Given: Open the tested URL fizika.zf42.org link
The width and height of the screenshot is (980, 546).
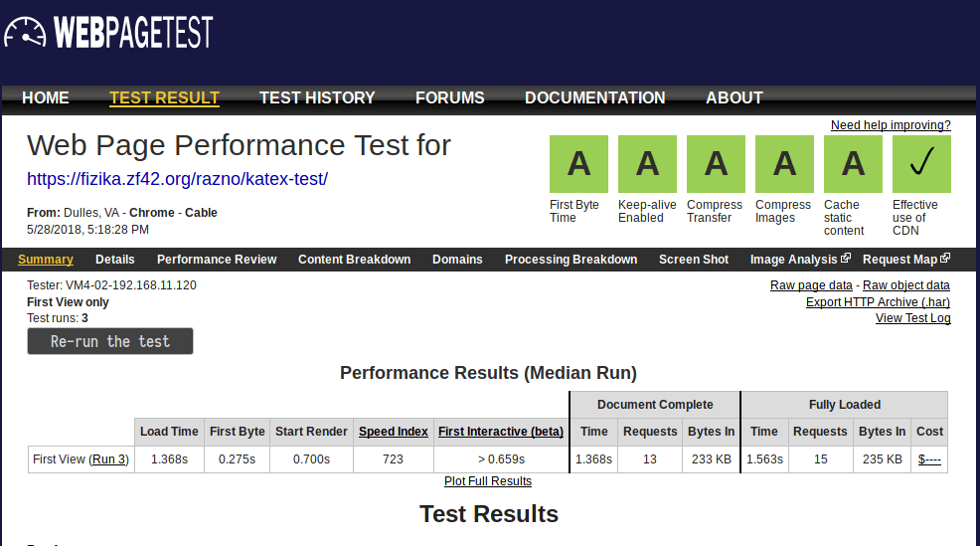Looking at the screenshot, I should (178, 179).
